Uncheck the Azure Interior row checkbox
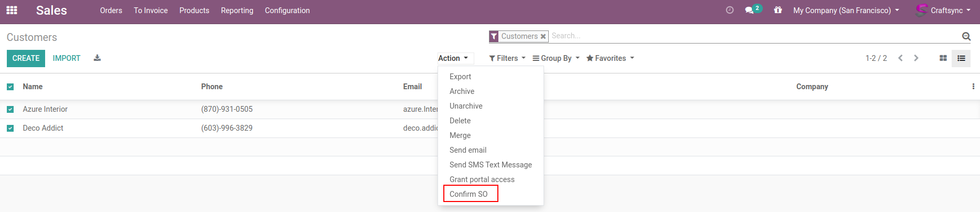The width and height of the screenshot is (980, 212). (10, 110)
